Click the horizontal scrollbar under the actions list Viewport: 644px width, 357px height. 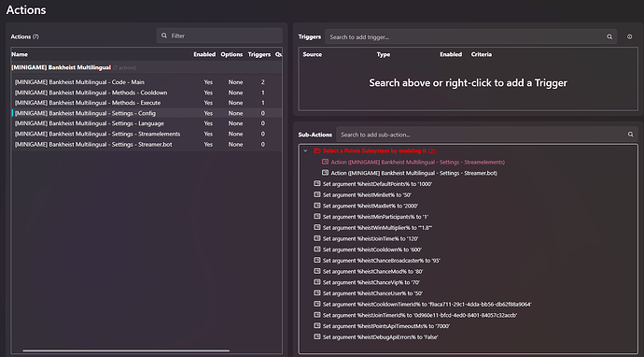tap(126, 350)
